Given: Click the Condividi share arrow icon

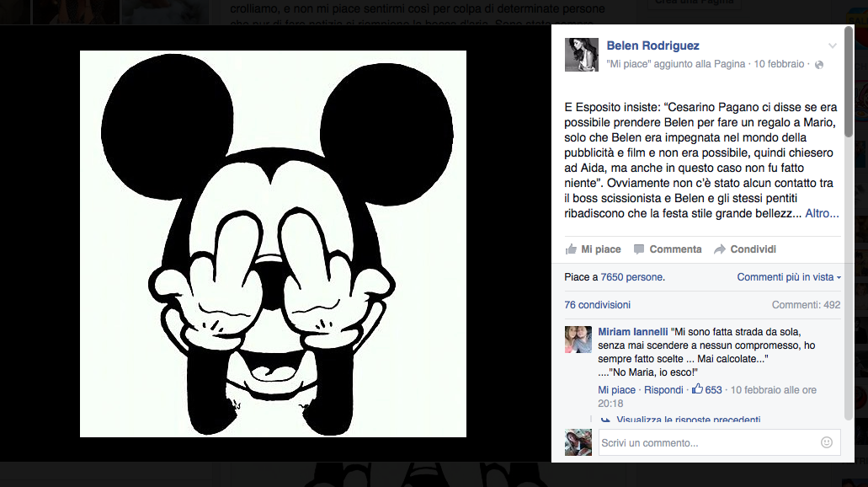Looking at the screenshot, I should pyautogui.click(x=720, y=249).
